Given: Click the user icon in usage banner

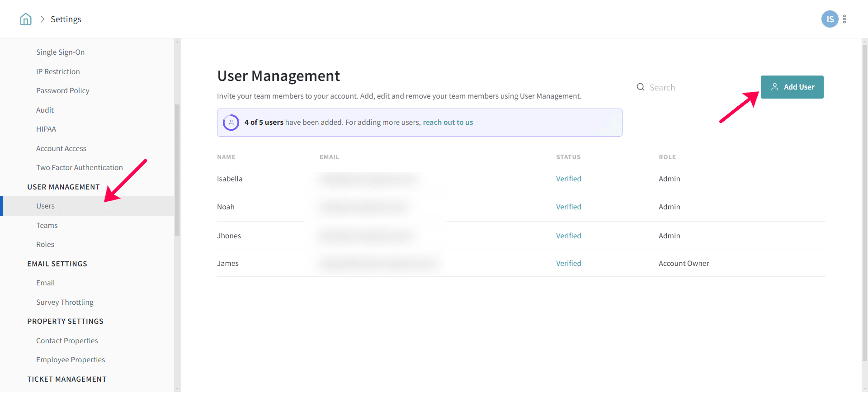Looking at the screenshot, I should pyautogui.click(x=231, y=123).
